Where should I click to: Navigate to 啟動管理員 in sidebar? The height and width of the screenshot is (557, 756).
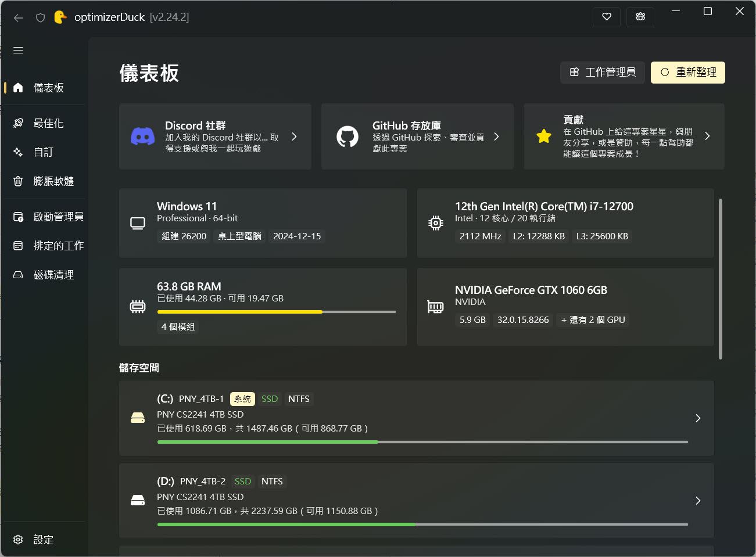pos(45,217)
